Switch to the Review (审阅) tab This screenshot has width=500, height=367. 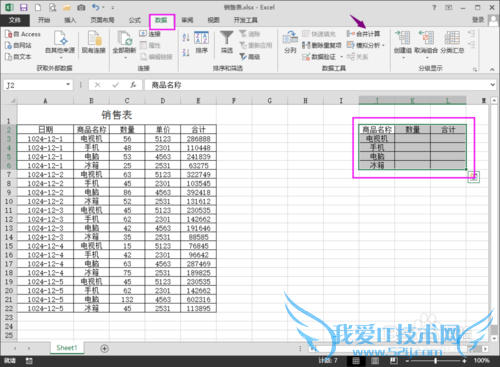(x=187, y=20)
